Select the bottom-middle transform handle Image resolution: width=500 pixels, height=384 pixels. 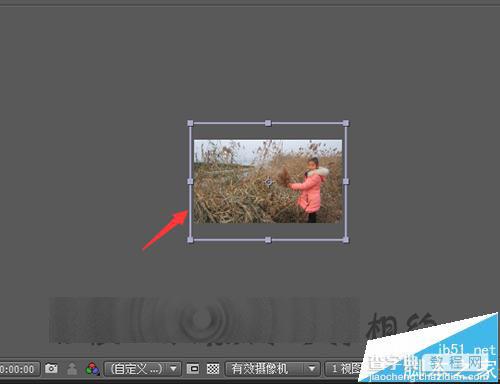coord(268,240)
